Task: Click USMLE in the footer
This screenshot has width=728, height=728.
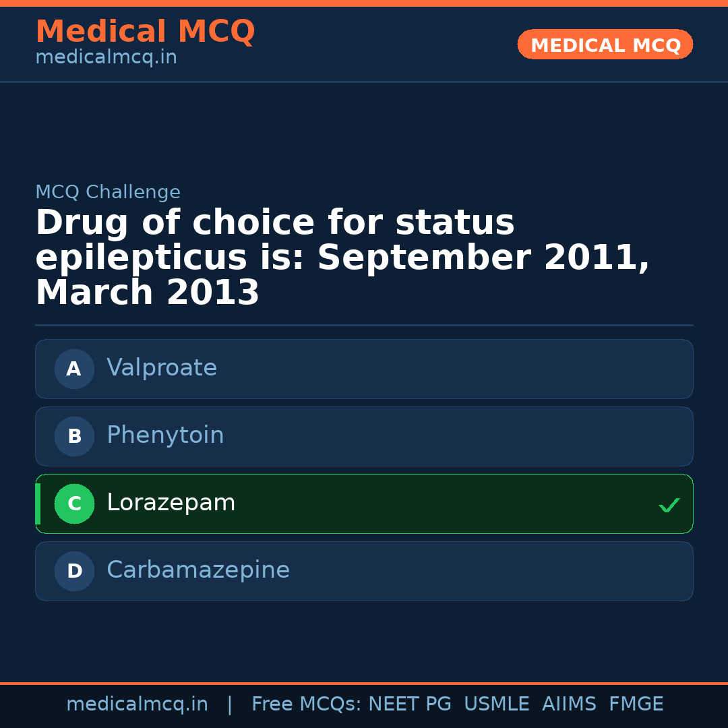Action: click(496, 704)
